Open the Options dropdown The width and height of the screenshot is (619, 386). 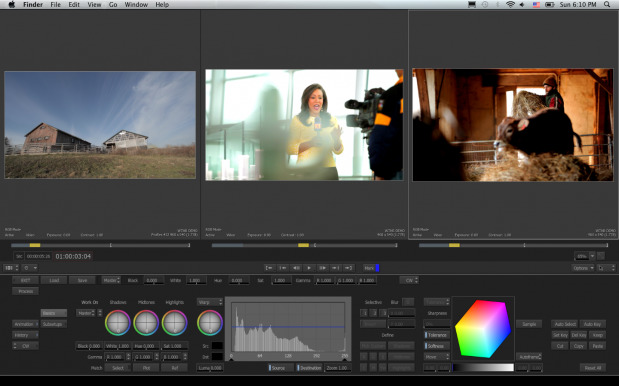coord(583,268)
